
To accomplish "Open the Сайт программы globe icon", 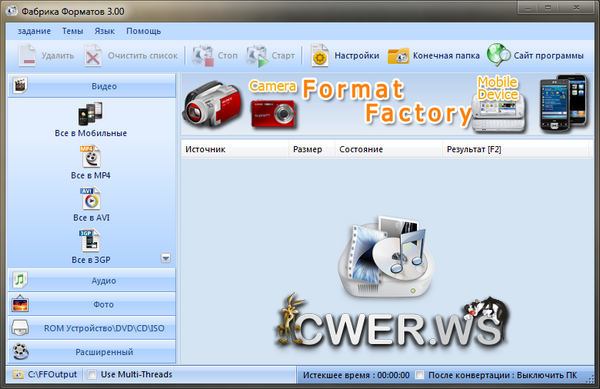I will coord(499,55).
